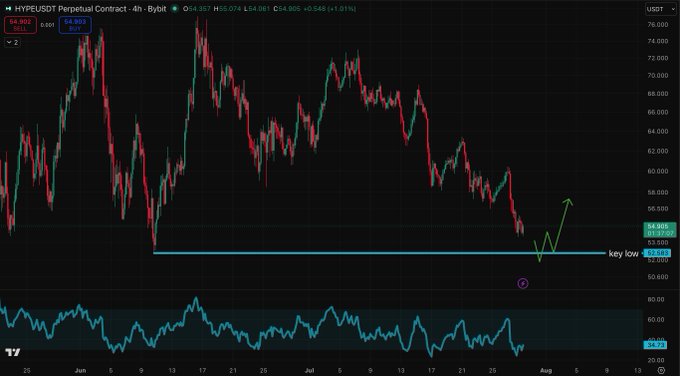Click the 66.000 price axis label

pos(657,112)
